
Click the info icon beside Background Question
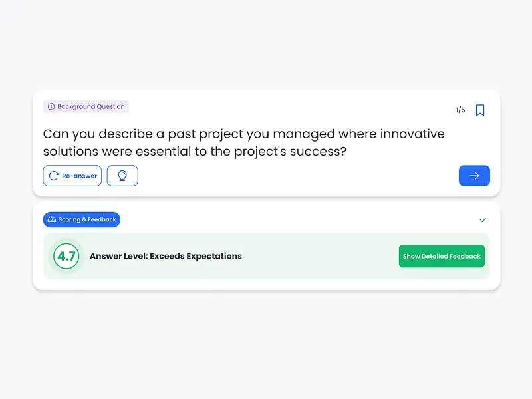point(51,106)
